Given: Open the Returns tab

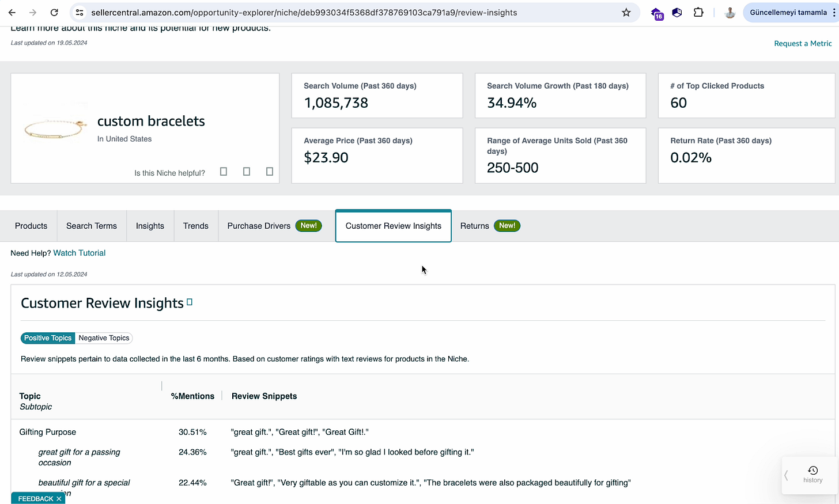Looking at the screenshot, I should (490, 226).
